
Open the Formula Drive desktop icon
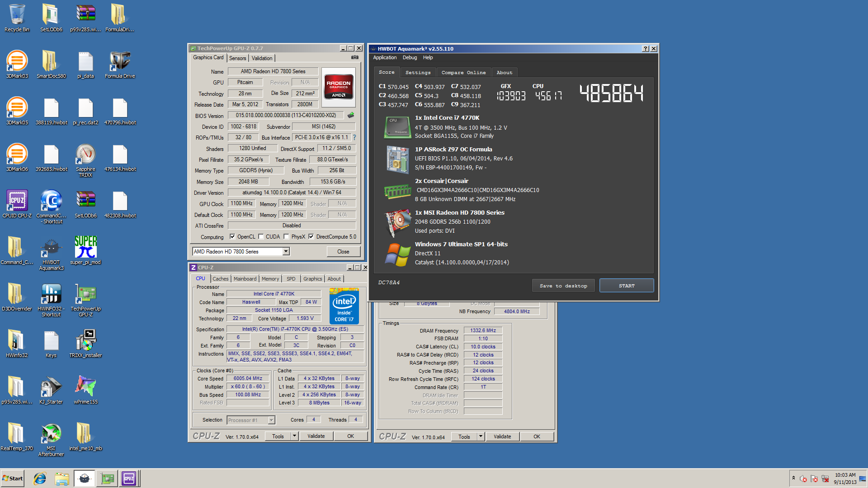[x=120, y=65]
